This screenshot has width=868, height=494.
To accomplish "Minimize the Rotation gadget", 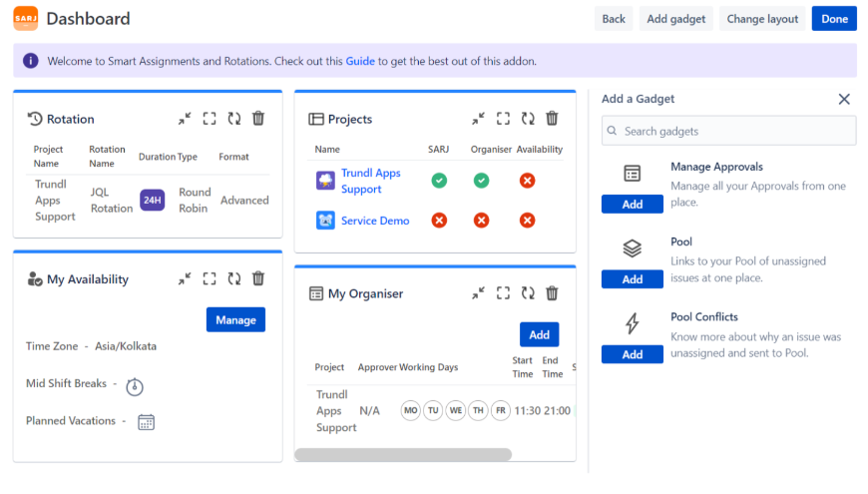I will point(185,119).
